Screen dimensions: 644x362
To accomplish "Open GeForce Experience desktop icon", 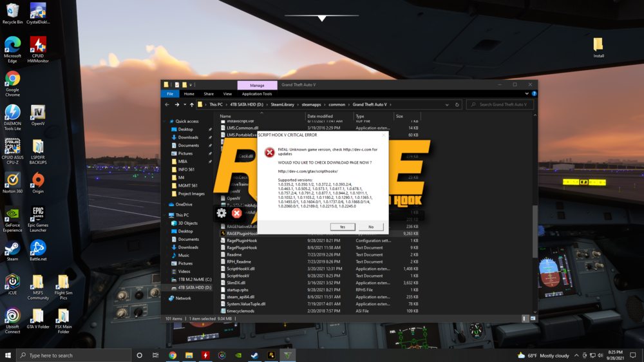I will pyautogui.click(x=12, y=220).
